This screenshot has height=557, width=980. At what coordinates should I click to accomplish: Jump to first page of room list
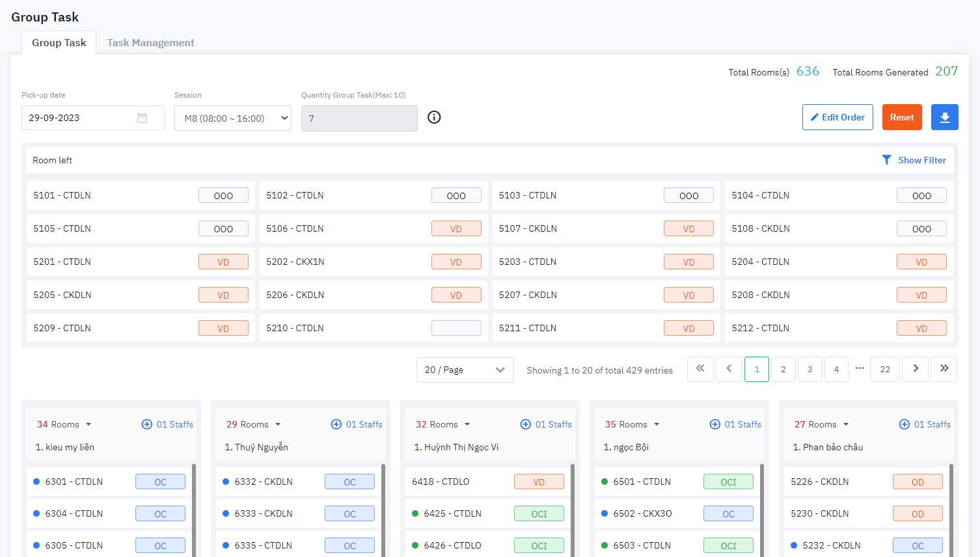coord(700,369)
